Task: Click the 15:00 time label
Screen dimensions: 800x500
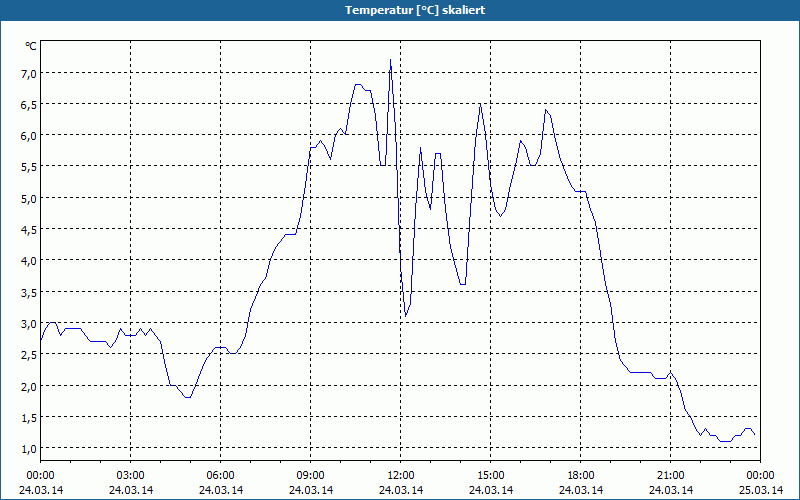Action: [491, 476]
